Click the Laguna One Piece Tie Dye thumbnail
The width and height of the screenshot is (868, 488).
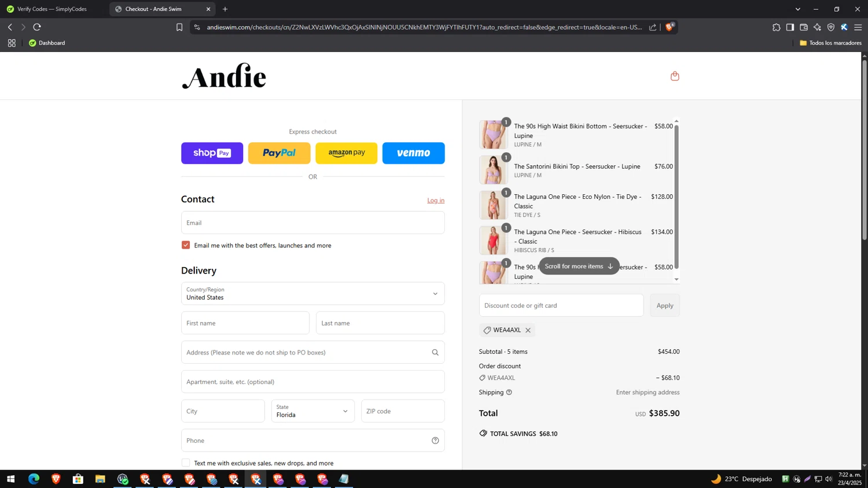point(493,205)
